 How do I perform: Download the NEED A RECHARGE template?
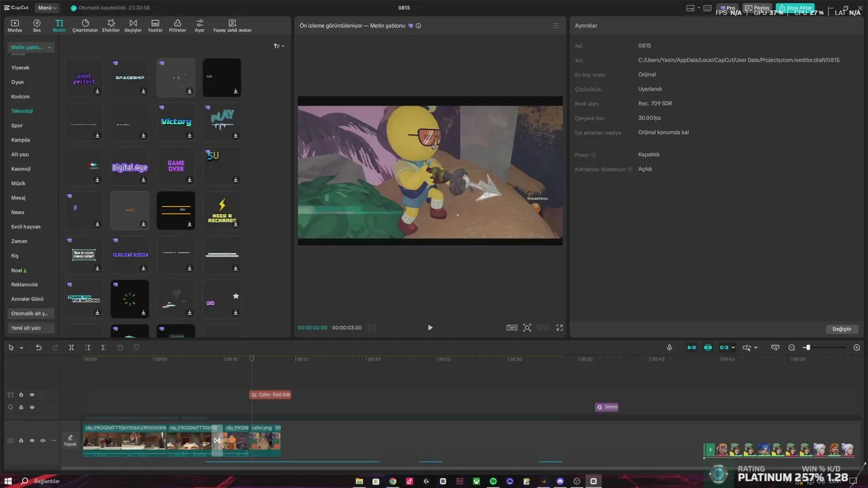pyautogui.click(x=235, y=224)
